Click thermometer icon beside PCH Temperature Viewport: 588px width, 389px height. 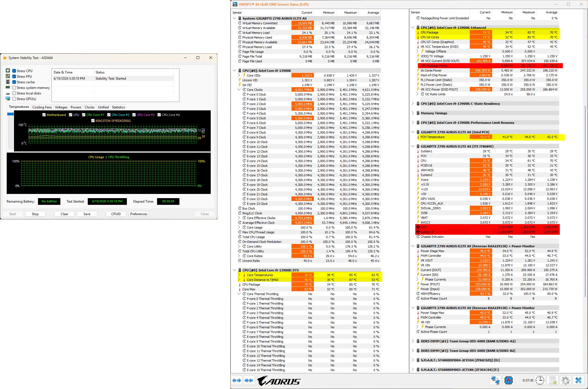point(418,137)
